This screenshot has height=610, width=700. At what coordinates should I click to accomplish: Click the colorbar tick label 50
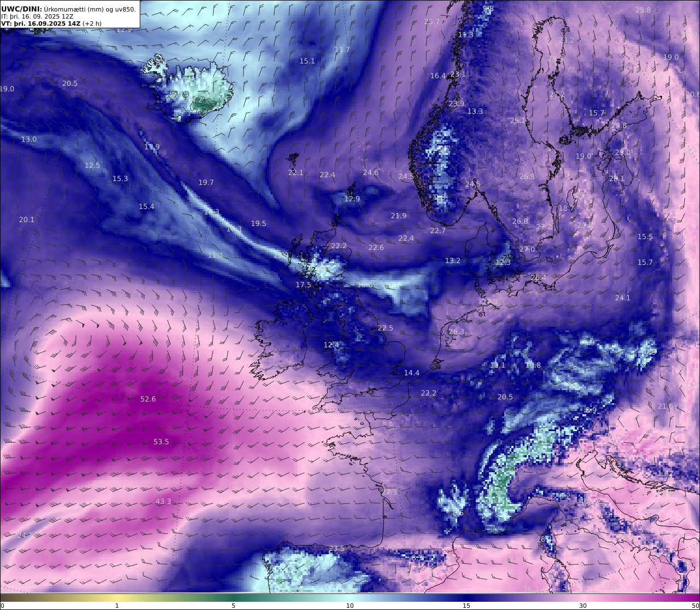point(696,606)
